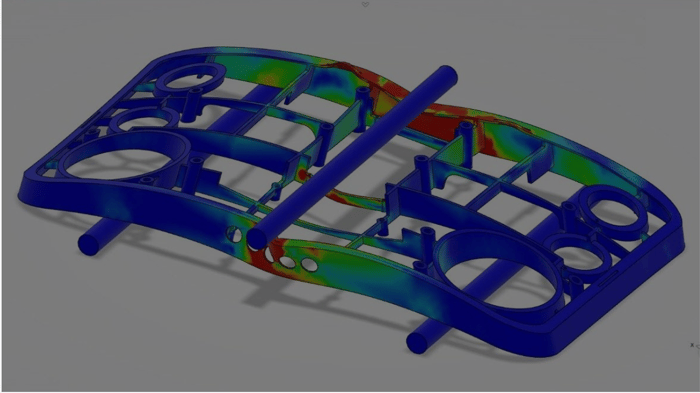Expand the collapsed chevron at top center
This screenshot has height=393, width=700.
click(x=365, y=4)
